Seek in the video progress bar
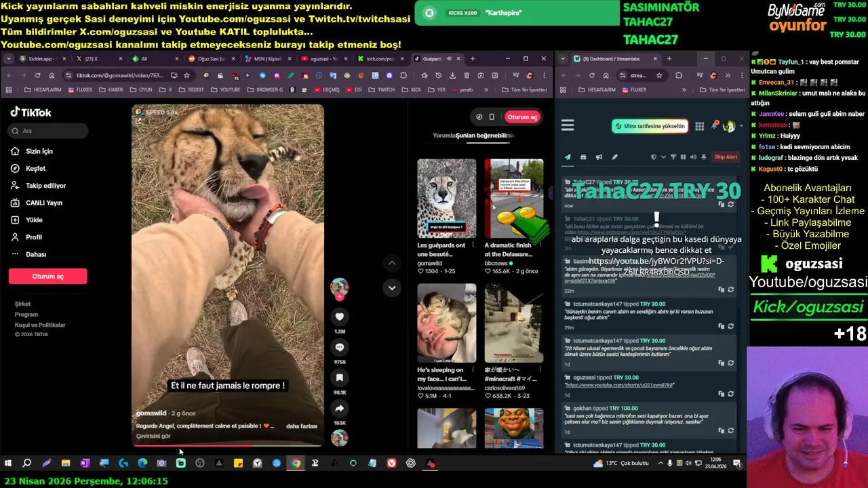 [x=227, y=445]
